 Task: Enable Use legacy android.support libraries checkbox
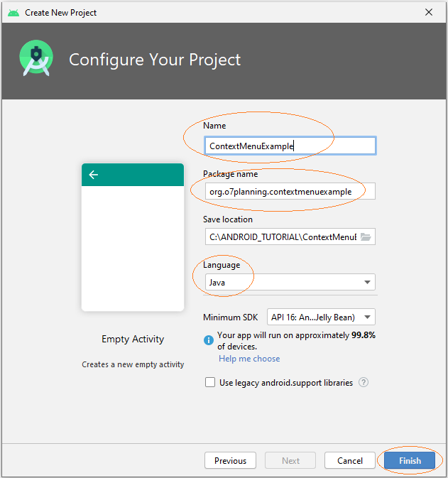(x=210, y=382)
